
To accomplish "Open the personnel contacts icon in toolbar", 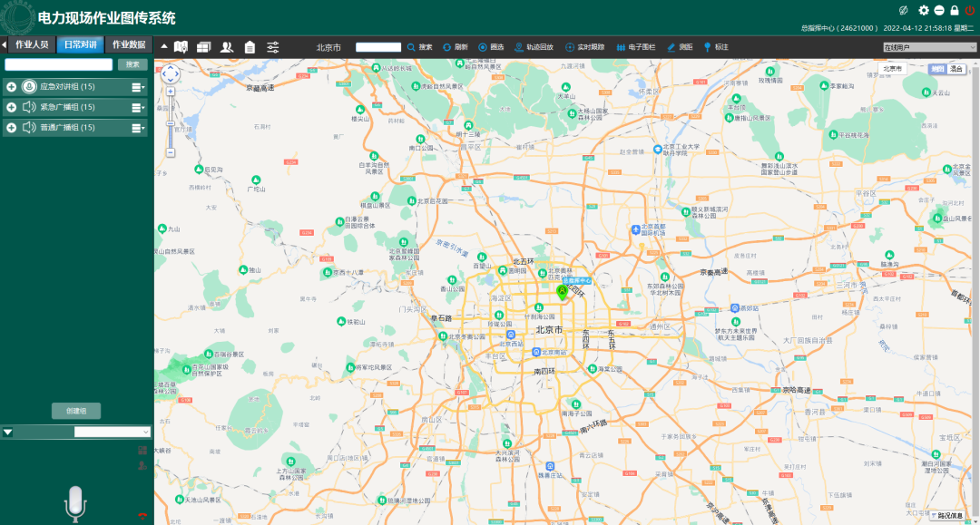I will pyautogui.click(x=227, y=47).
